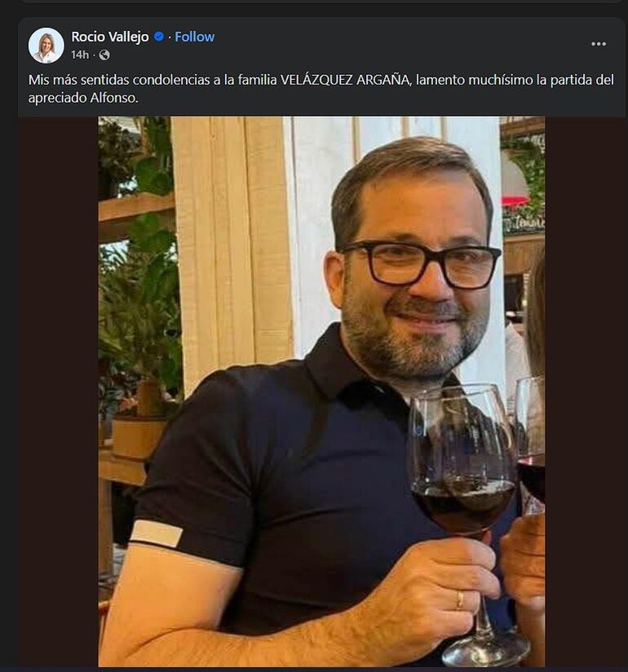628x672 pixels.
Task: Click the gold ring on the hand
Action: (460, 601)
